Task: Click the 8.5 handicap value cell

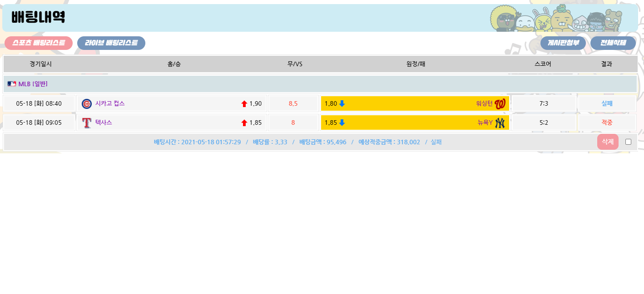Action: 293,103
